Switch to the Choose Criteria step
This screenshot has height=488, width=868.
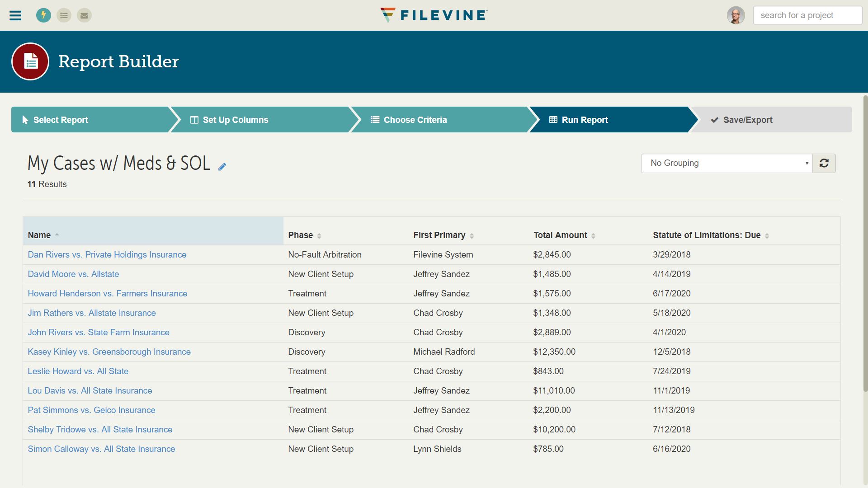[x=415, y=120]
